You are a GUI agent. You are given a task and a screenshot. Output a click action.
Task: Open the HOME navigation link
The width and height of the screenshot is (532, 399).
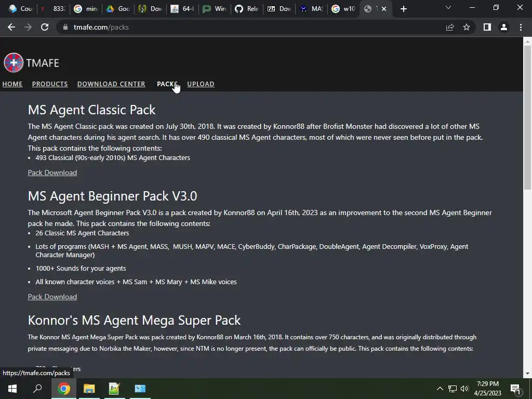tap(12, 84)
